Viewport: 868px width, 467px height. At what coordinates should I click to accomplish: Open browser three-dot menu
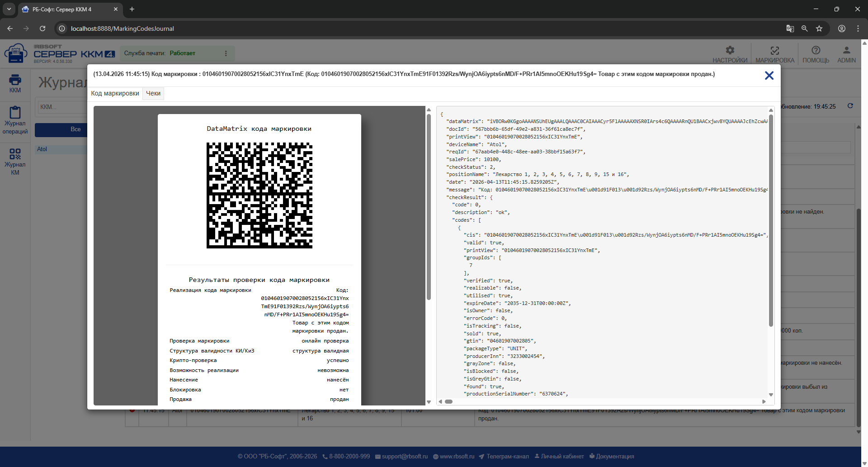[x=858, y=29]
